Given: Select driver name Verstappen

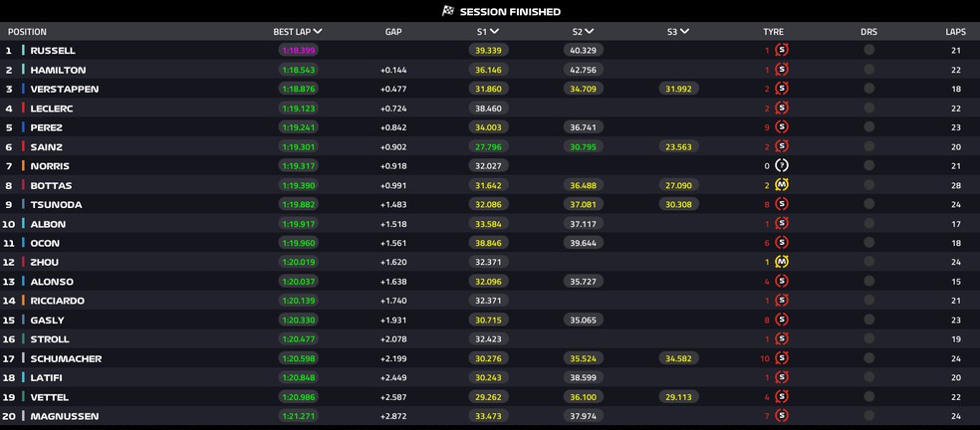Looking at the screenshot, I should coord(65,90).
